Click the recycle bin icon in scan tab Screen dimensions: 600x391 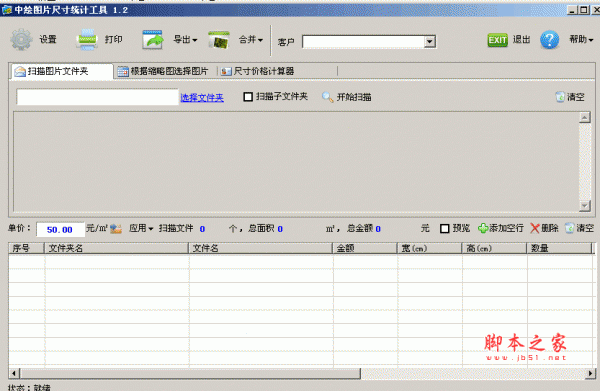[560, 97]
